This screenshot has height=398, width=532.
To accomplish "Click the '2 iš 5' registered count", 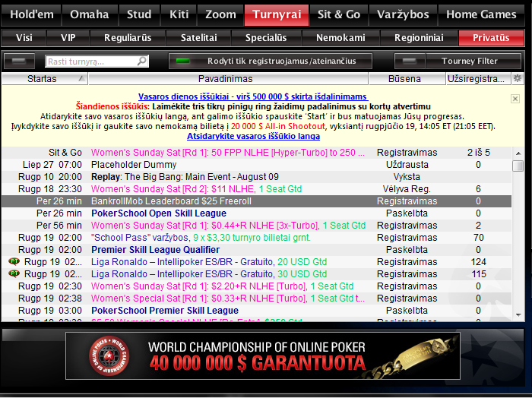I will (x=478, y=153).
